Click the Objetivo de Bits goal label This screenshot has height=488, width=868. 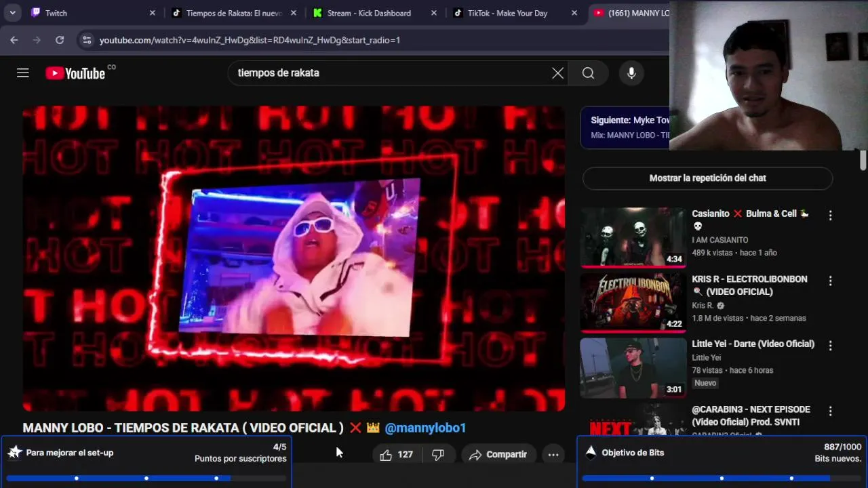(633, 453)
